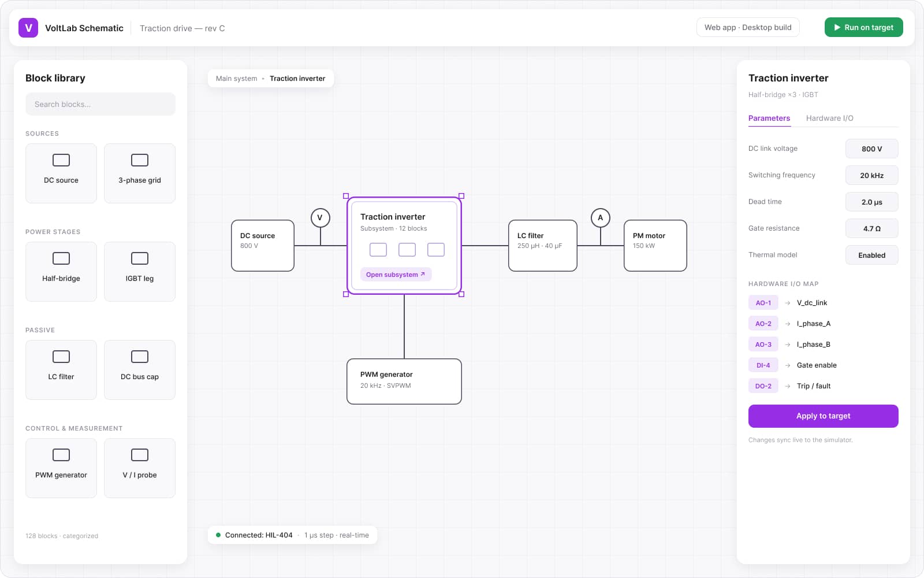Open subsystem link in Traction inverter

pyautogui.click(x=396, y=275)
